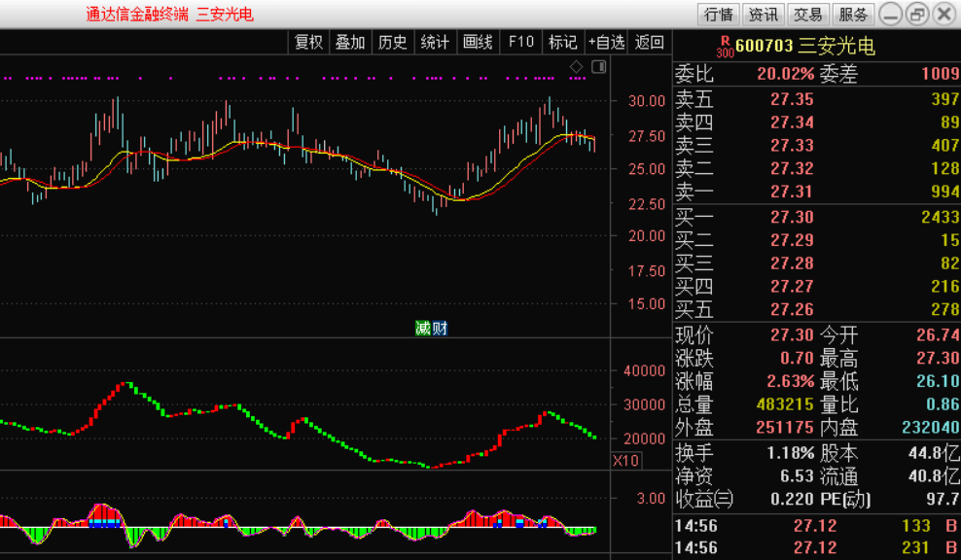The image size is (961, 560).
Task: Add stock via +自选 button
Action: pyautogui.click(x=606, y=42)
